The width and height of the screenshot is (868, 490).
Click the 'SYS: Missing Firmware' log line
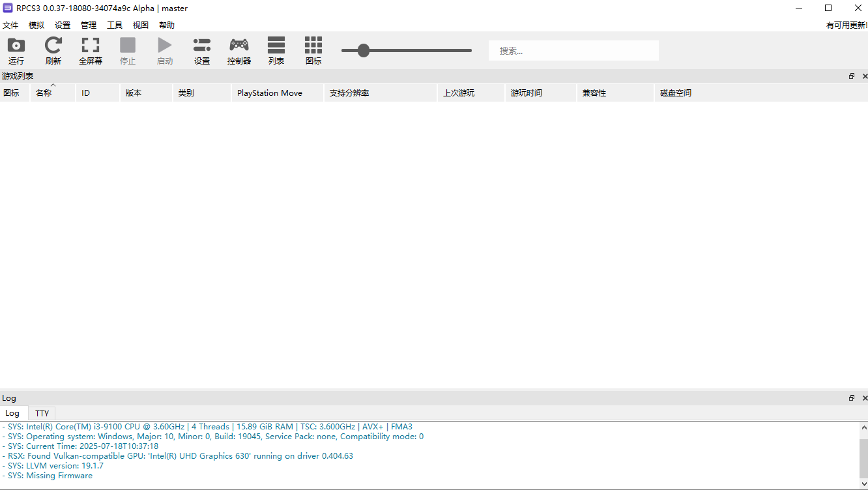(48, 476)
